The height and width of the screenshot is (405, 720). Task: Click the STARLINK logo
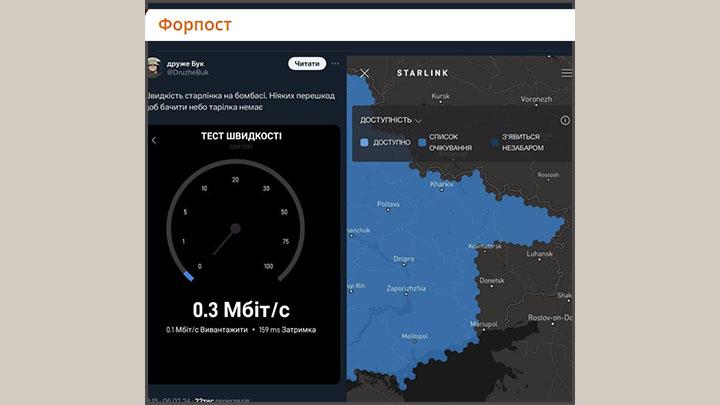tap(422, 73)
